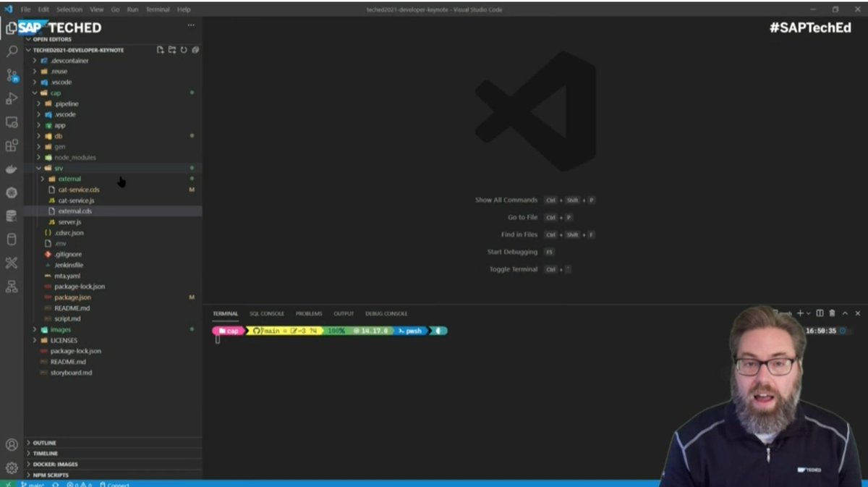Split the terminal panel
Image resolution: width=868 pixels, height=487 pixels.
pyautogui.click(x=820, y=313)
